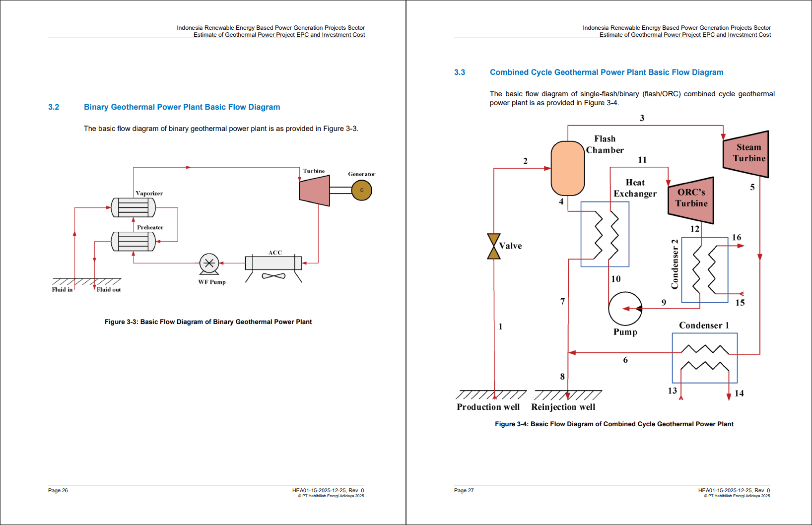Click the Figure 3-3 caption text
The width and height of the screenshot is (812, 525).
tap(208, 322)
